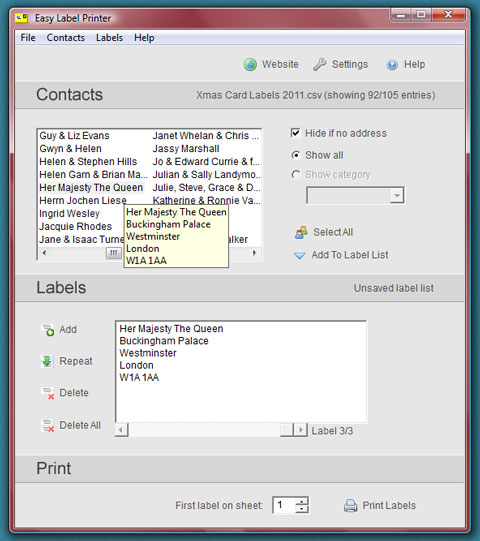Click the label navigation scrollbar thumb
480x541 pixels.
tap(287, 430)
